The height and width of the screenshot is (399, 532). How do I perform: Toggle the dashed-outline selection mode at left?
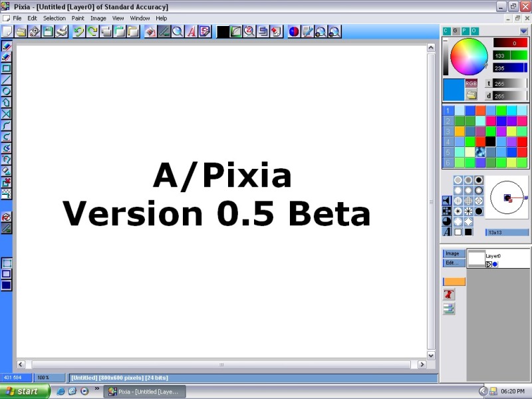7,263
